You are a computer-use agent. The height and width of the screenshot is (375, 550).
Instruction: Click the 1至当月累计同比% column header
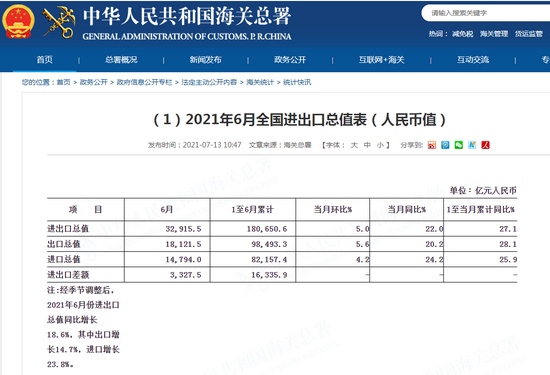click(x=480, y=209)
